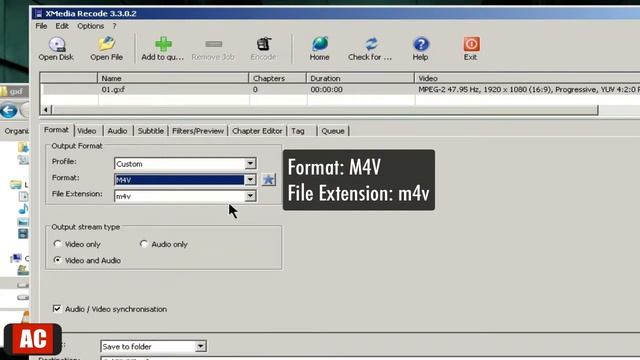The height and width of the screenshot is (360, 640).
Task: Toggle Audio / Video synchronisation checkbox
Action: click(57, 309)
